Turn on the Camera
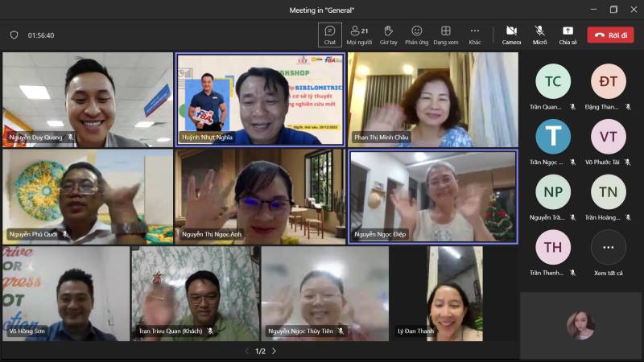 (511, 35)
